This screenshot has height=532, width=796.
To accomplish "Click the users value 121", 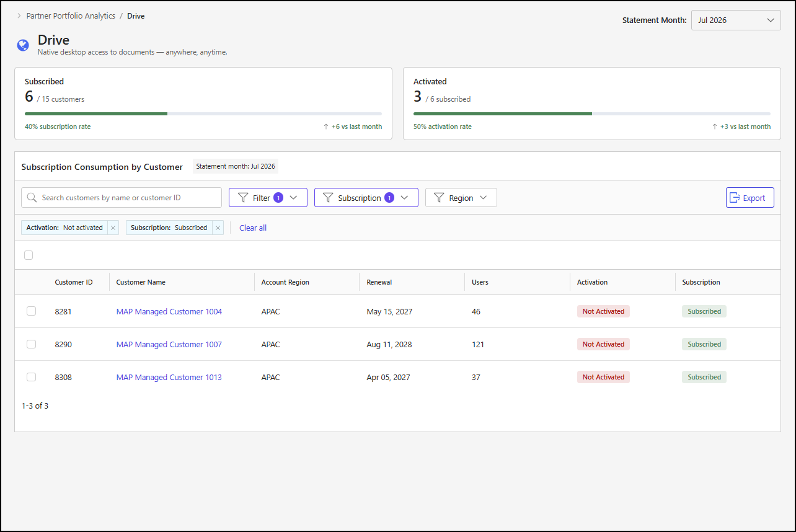I will pyautogui.click(x=478, y=344).
